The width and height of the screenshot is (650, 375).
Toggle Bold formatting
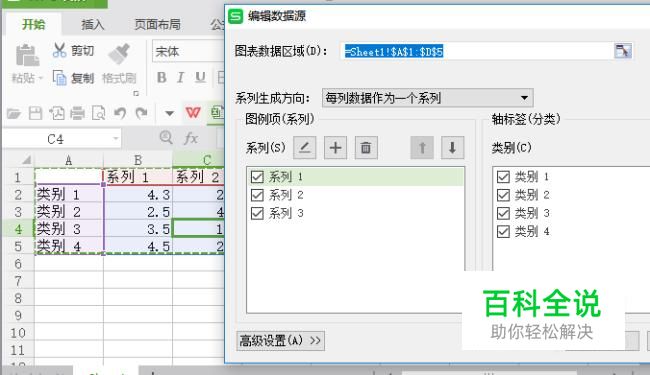pos(162,77)
